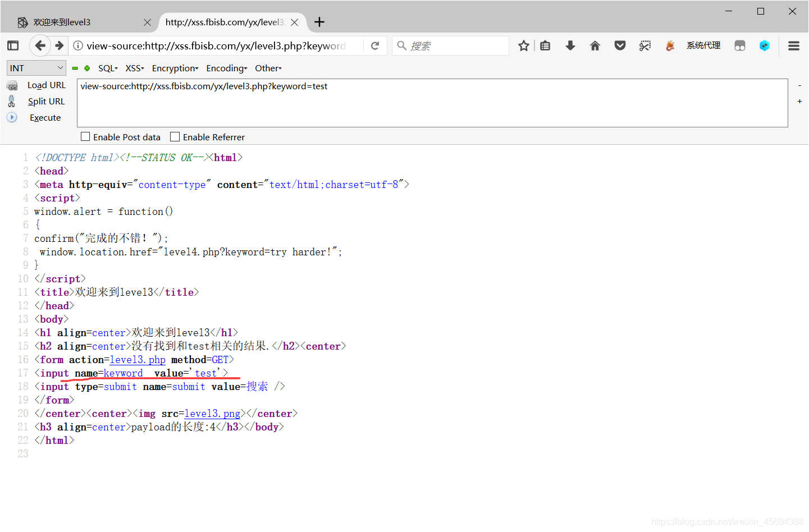809x532 pixels.
Task: Open the Other dropdown menu
Action: 268,68
